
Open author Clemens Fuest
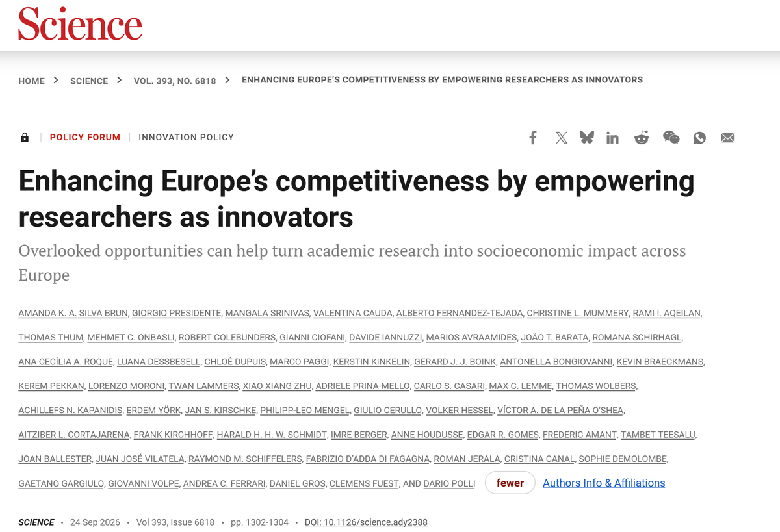363,484
